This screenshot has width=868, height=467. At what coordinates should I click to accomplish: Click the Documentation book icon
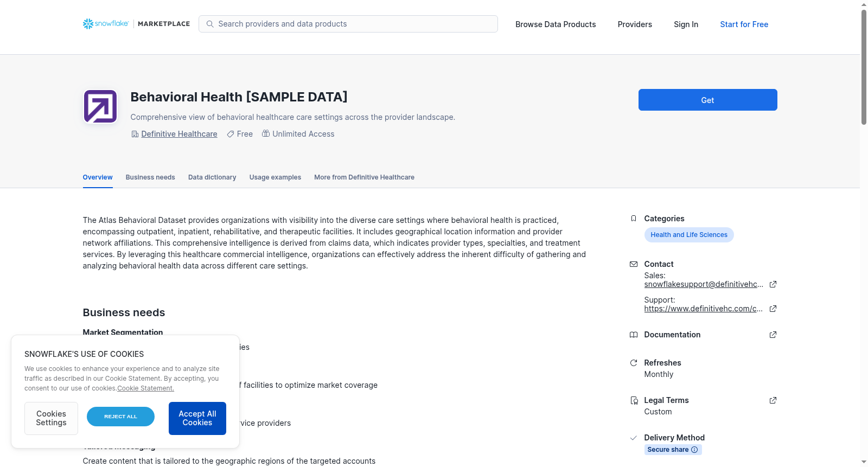tap(633, 335)
